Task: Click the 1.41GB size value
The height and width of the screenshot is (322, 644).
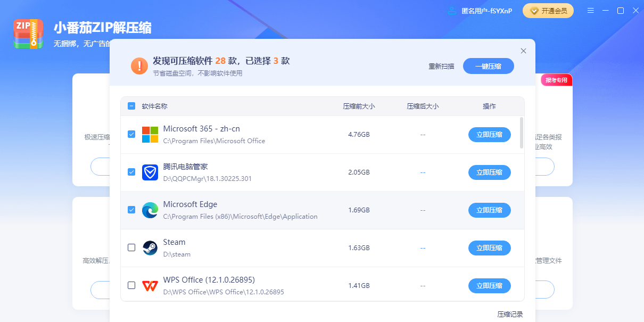Action: 359,286
